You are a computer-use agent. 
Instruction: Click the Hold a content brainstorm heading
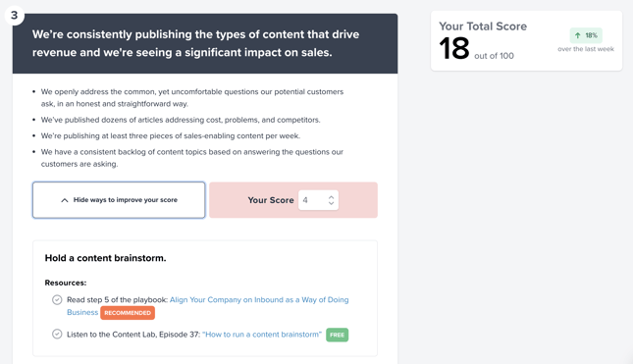point(105,258)
